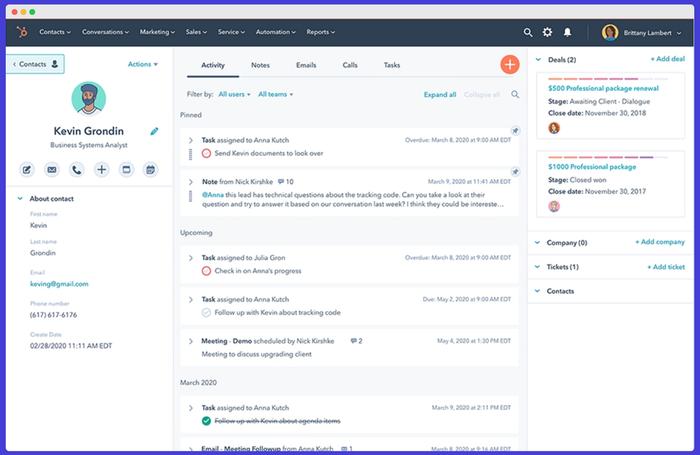This screenshot has width=700, height=455.
Task: Mark 'Check in on Anna's progress' complete
Action: click(206, 271)
